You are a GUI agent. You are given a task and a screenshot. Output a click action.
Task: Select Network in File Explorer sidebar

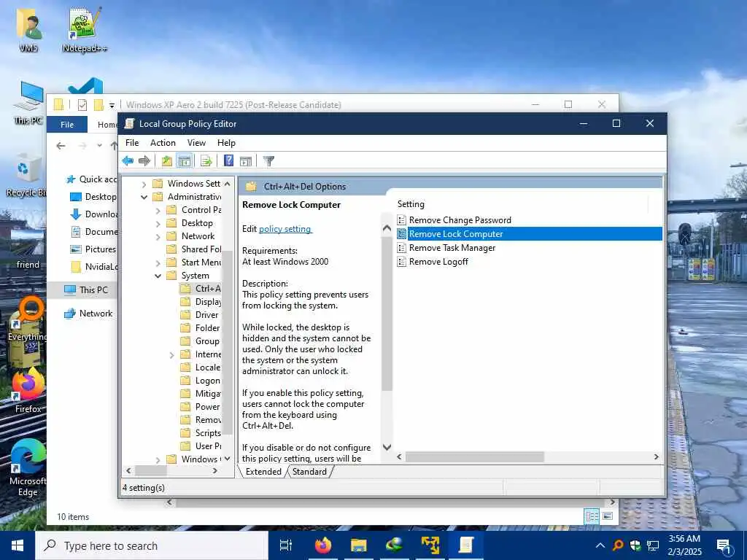click(89, 314)
